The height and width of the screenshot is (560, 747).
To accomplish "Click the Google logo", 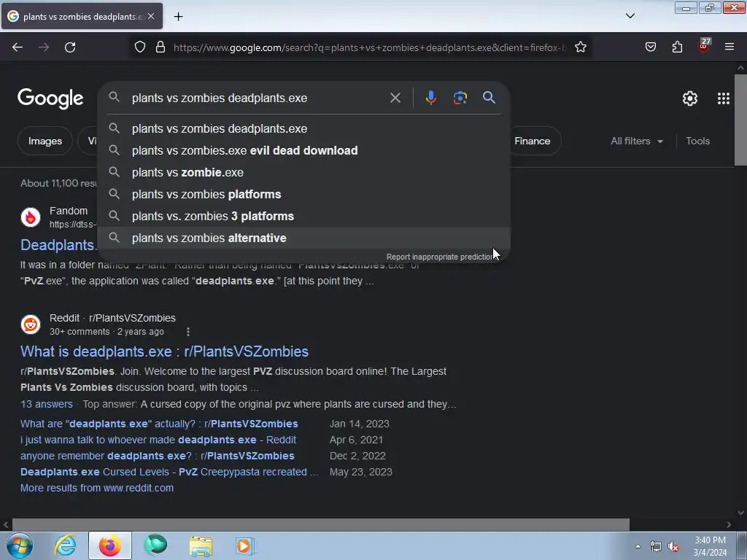I will 50,98.
